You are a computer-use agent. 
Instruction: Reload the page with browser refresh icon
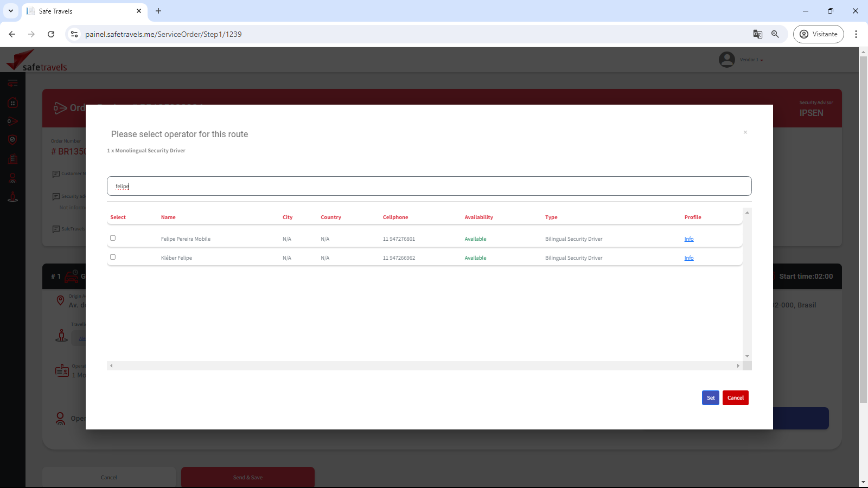[x=51, y=34]
